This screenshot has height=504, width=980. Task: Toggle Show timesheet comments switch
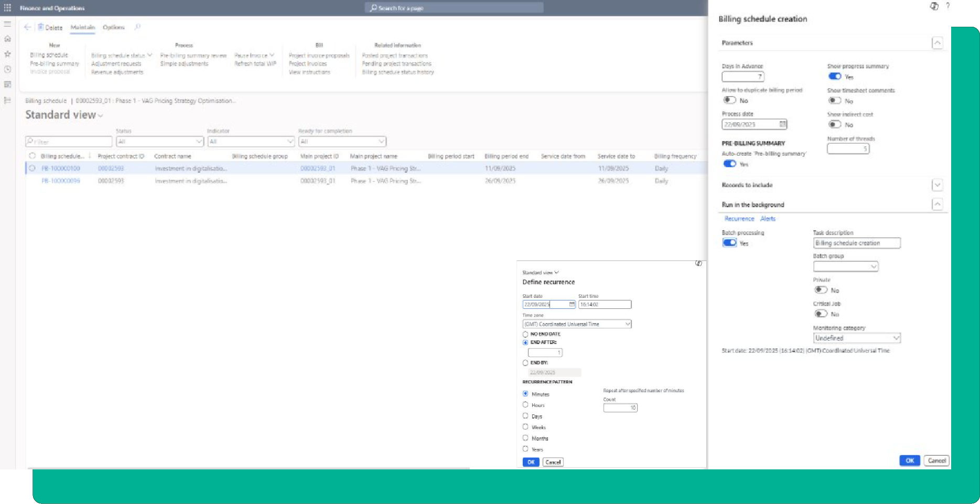click(834, 101)
